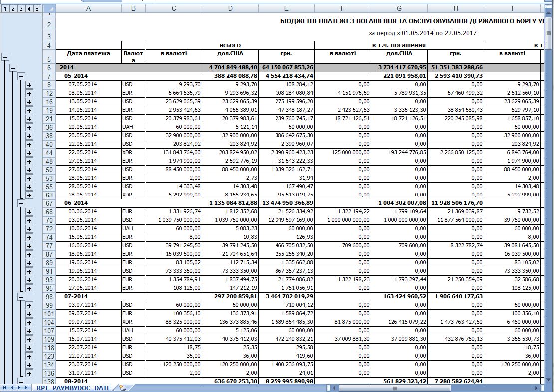Screen dimensions: 554x392
Task: Collapse the 2014 year group
Action: [14, 67]
